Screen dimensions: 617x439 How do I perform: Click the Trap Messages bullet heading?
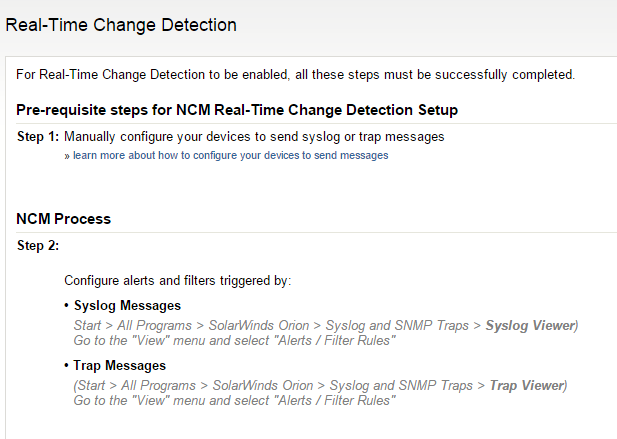120,365
